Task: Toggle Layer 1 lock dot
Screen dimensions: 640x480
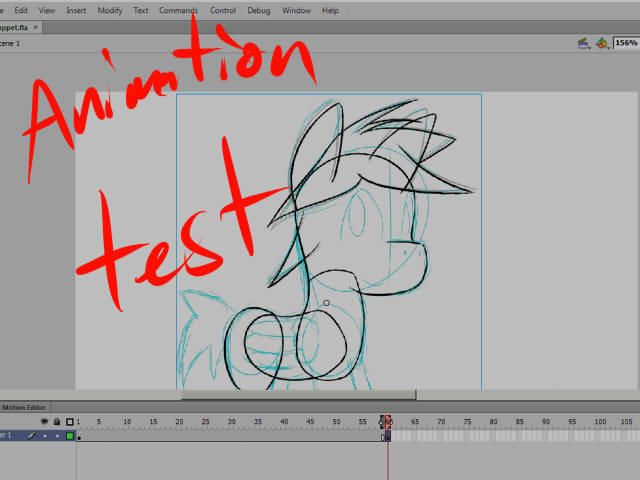Action: coord(57,436)
